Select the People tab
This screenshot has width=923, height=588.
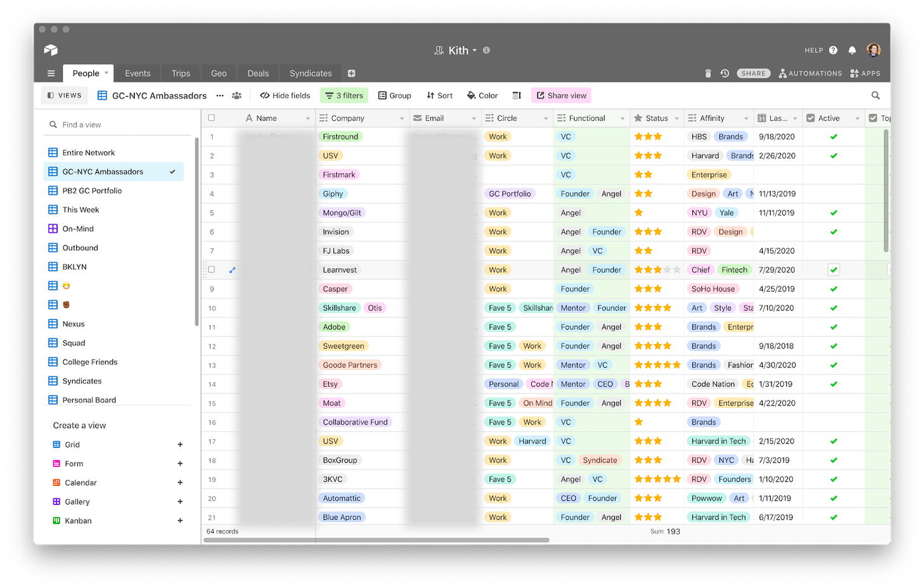[87, 73]
